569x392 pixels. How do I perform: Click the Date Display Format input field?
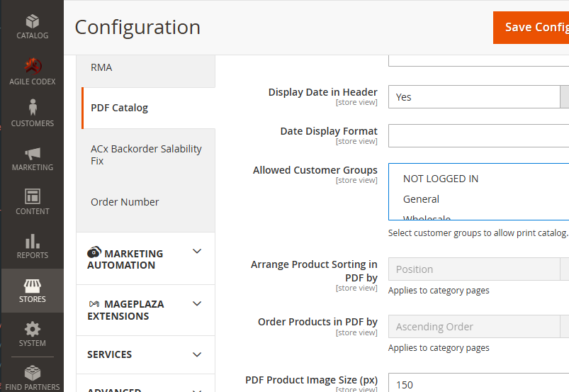point(478,136)
